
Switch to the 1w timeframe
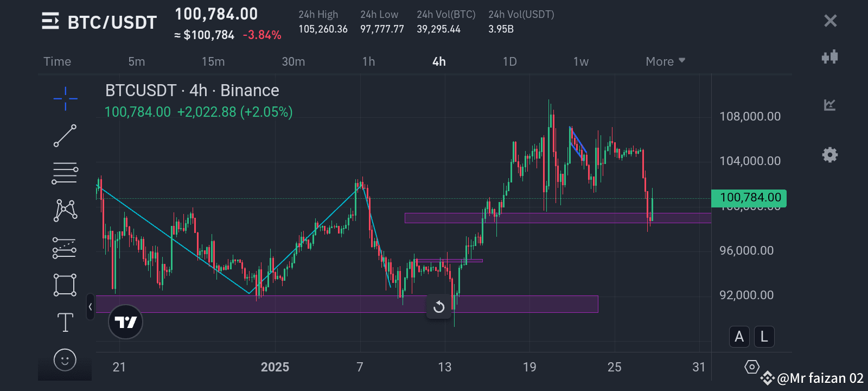pyautogui.click(x=581, y=61)
